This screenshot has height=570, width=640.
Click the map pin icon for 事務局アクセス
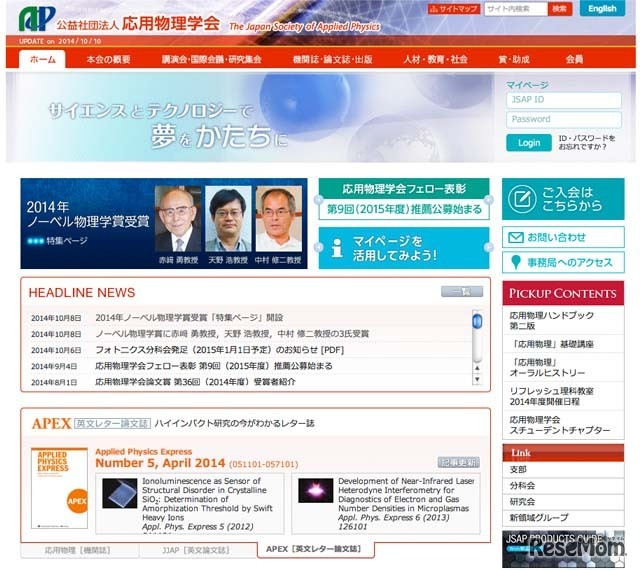coord(516,262)
